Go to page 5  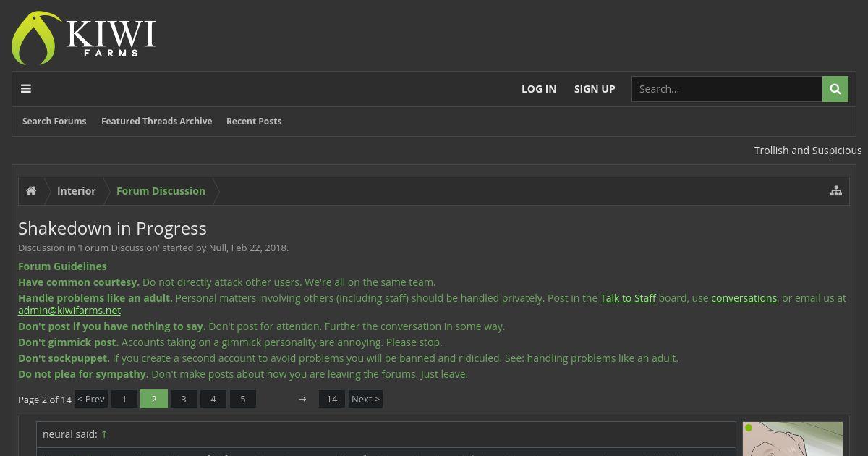243,399
